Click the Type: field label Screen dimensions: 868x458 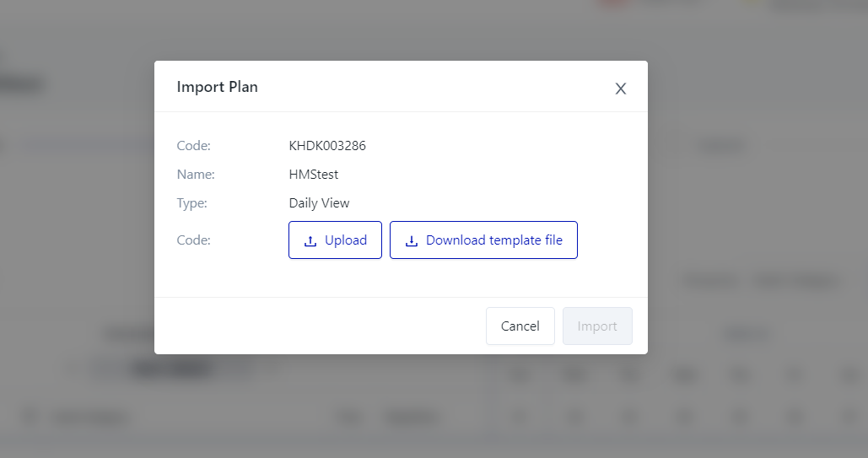(x=192, y=203)
